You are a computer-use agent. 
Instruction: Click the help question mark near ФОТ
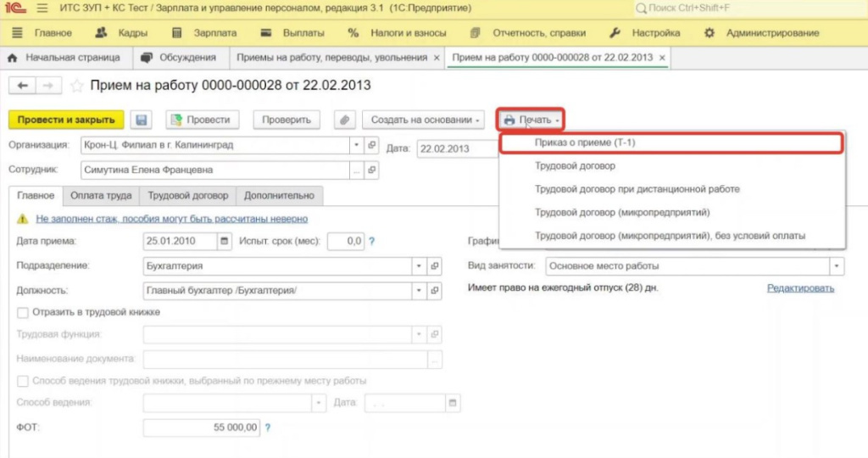point(268,428)
